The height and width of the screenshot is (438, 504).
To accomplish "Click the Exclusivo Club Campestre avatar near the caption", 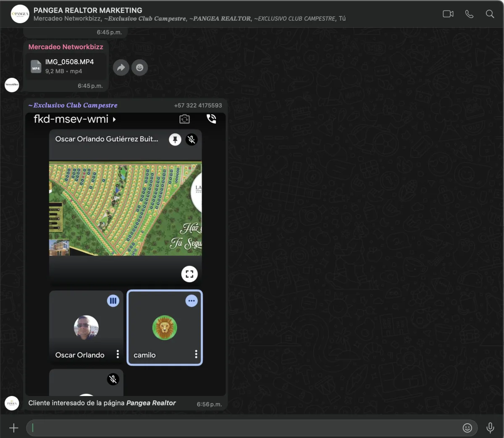I will pos(12,403).
